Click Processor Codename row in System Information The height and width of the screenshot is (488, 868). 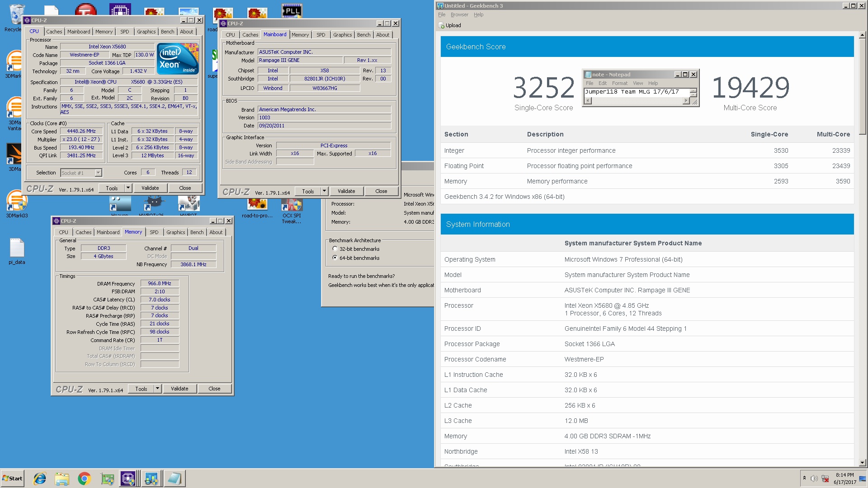click(x=647, y=359)
